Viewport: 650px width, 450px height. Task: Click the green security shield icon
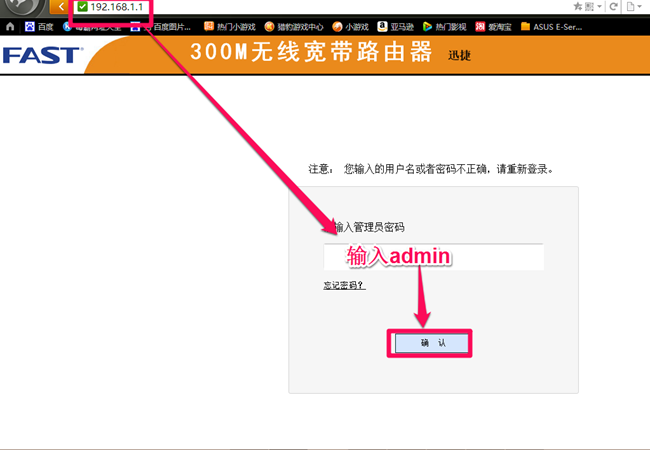coord(82,6)
